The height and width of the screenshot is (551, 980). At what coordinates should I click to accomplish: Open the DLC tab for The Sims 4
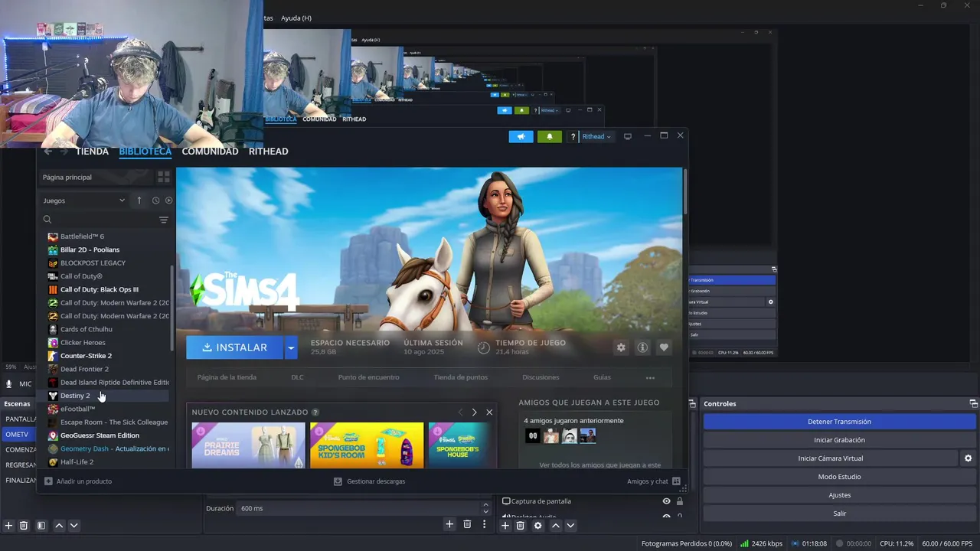coord(297,377)
